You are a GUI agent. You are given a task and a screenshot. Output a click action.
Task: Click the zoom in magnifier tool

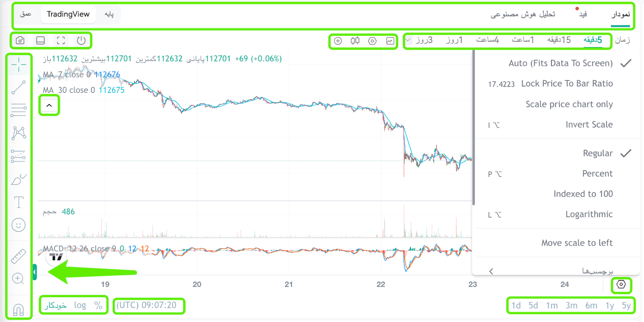[x=19, y=279]
